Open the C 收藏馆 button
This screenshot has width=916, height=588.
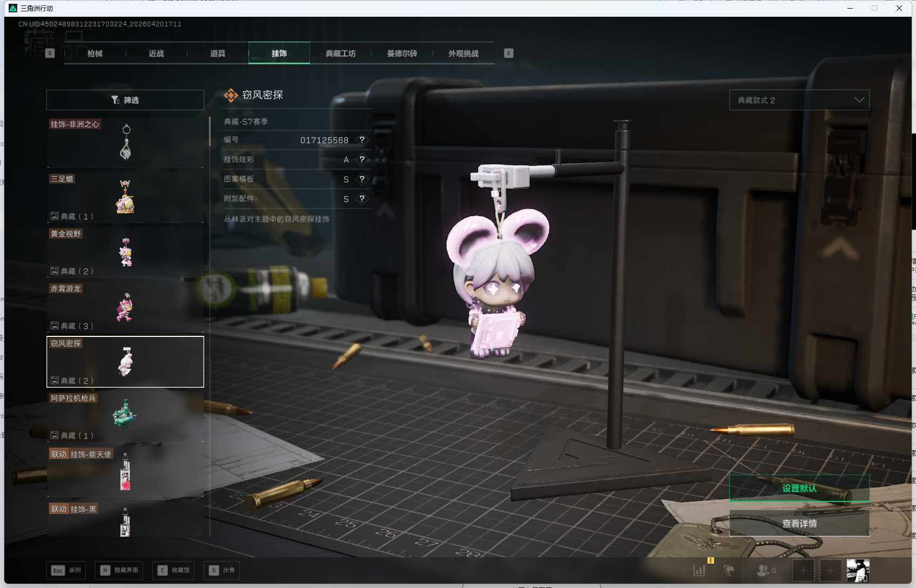173,570
